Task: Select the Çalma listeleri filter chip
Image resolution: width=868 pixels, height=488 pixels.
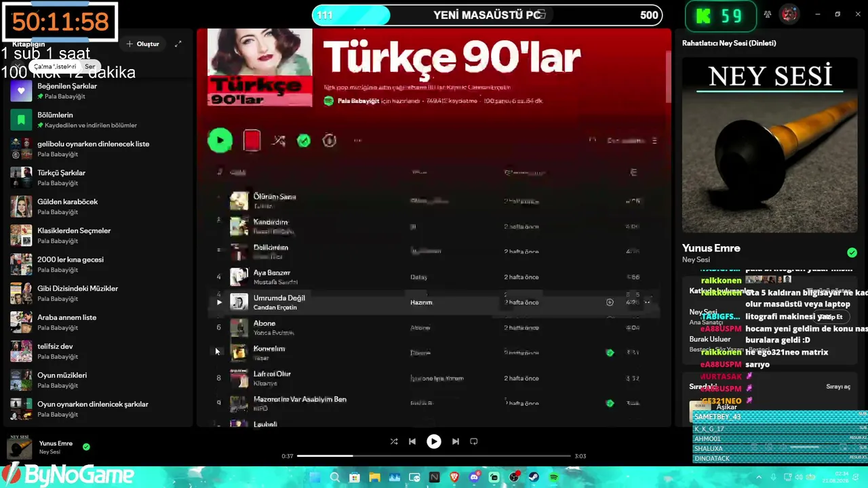Action: point(55,66)
